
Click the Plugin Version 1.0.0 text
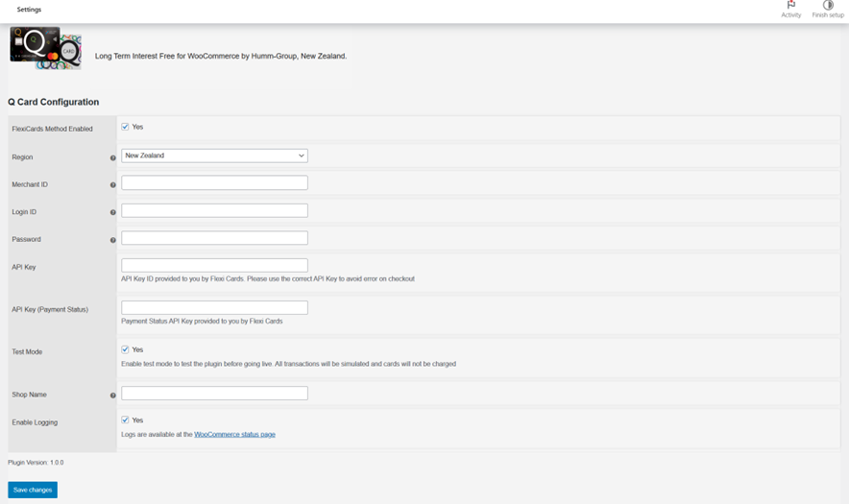point(36,463)
